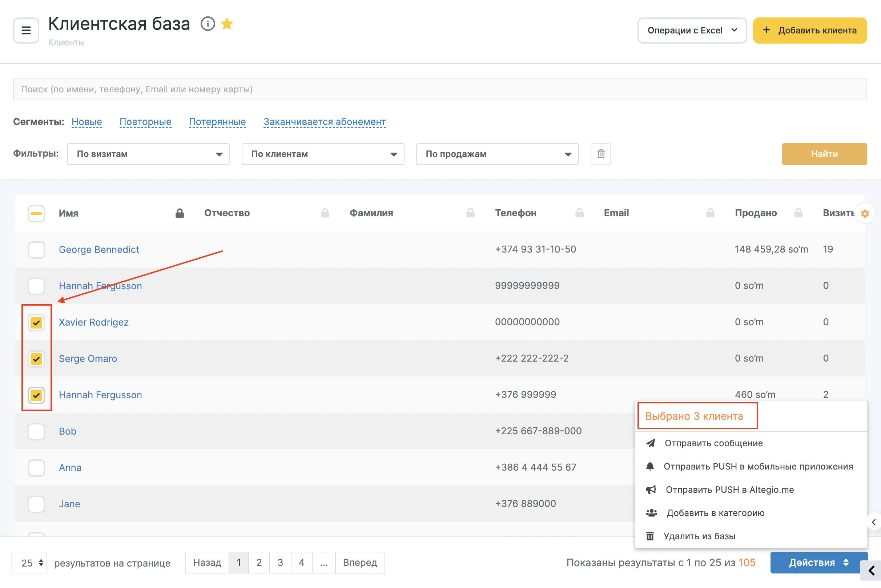Expand Операции с Excel dropdown
This screenshot has height=588, width=881.
692,31
